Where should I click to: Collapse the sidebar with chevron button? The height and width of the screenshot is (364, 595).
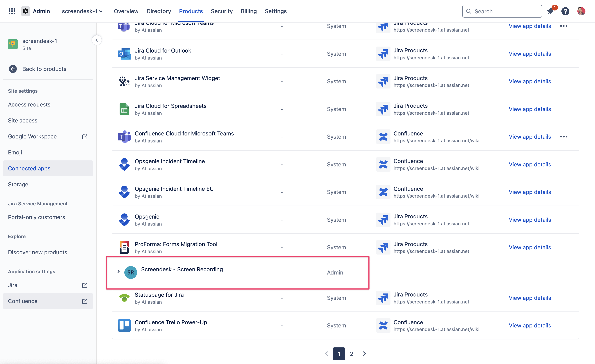[97, 40]
